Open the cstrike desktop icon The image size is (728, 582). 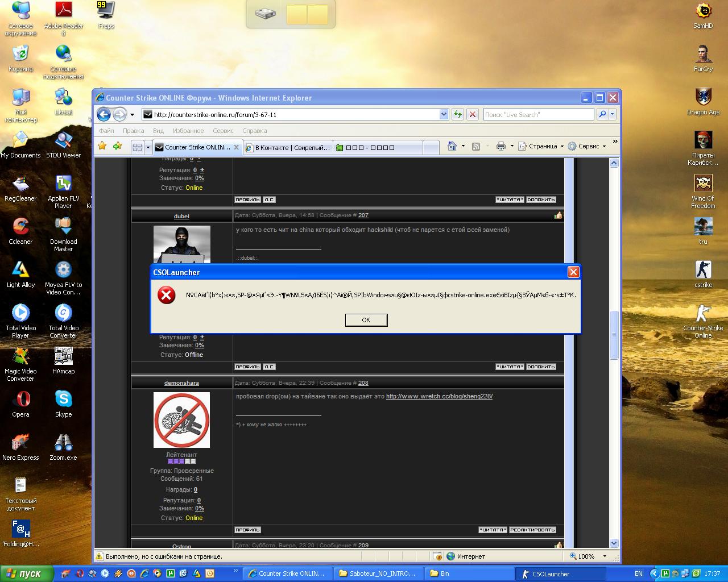tap(703, 275)
